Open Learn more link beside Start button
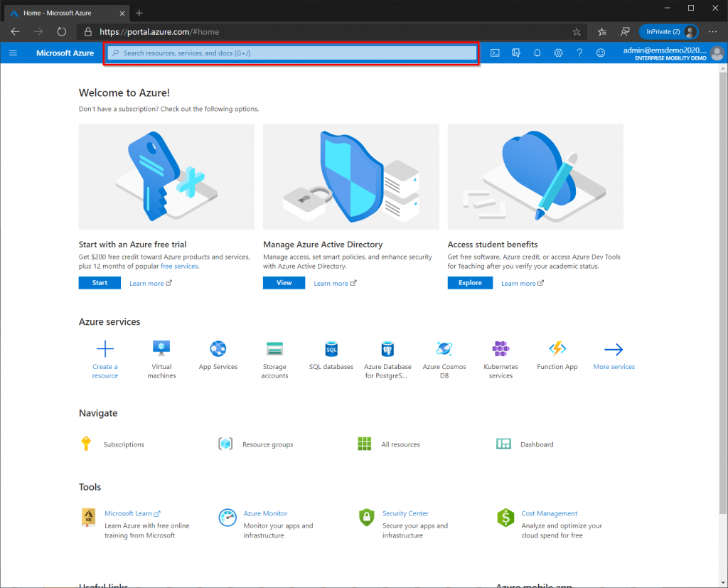 [x=151, y=283]
